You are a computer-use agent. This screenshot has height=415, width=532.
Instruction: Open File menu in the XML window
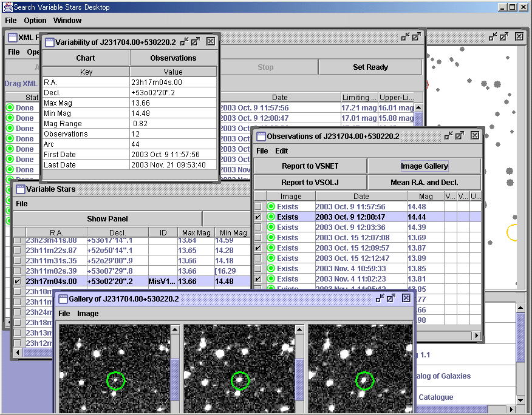(x=14, y=52)
